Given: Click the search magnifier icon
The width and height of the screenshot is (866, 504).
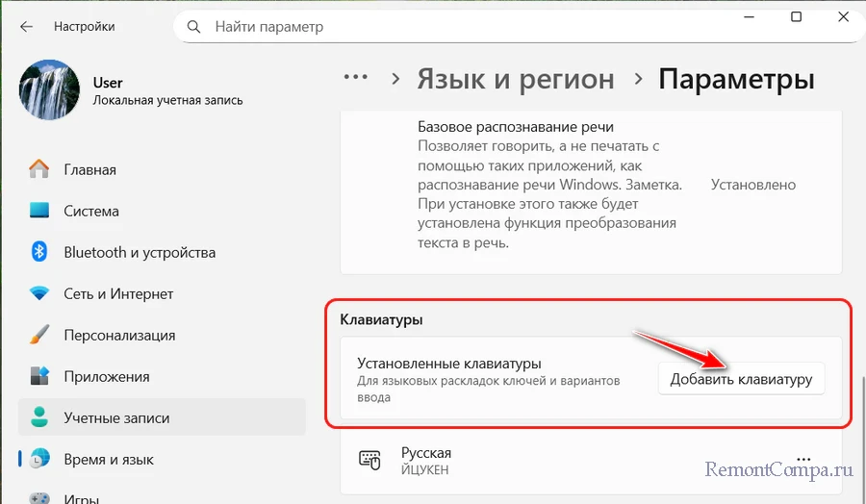Looking at the screenshot, I should pyautogui.click(x=195, y=27).
